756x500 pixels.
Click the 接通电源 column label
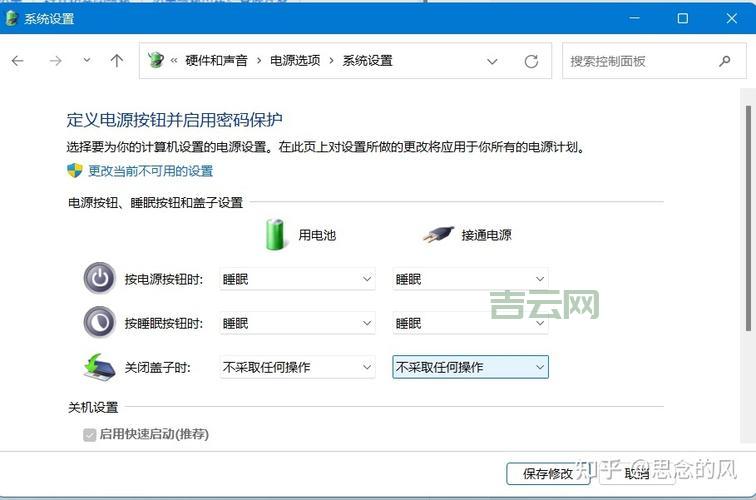[486, 235]
